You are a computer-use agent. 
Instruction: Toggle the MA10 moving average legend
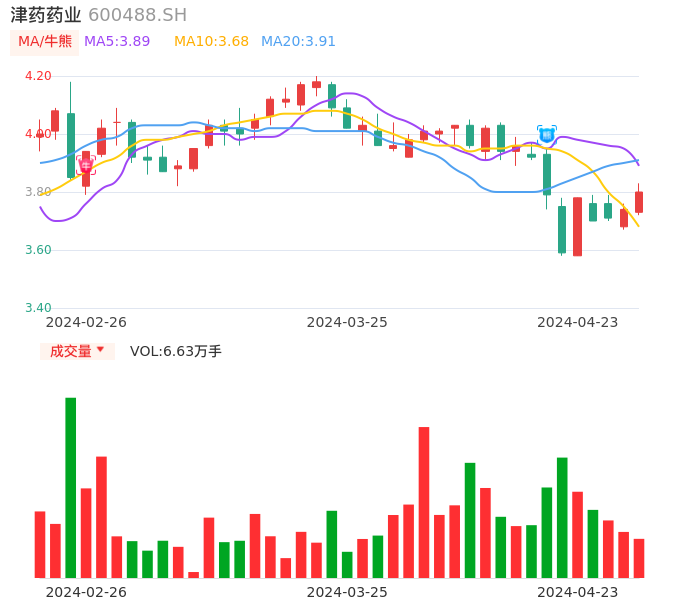tap(211, 42)
